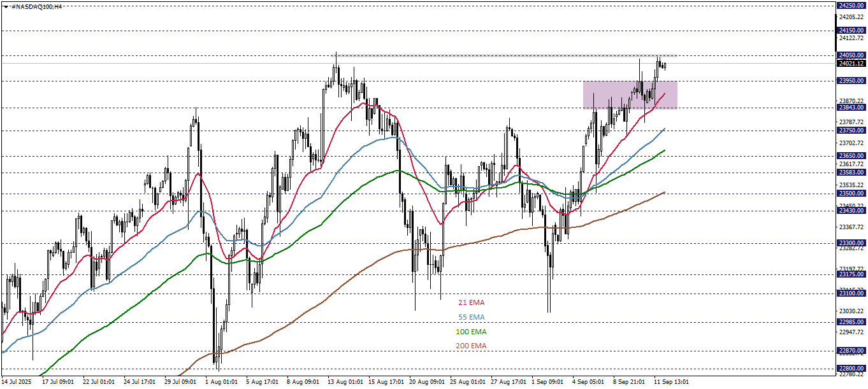Click the #NASDAQ100,H4 chart title

pos(36,6)
